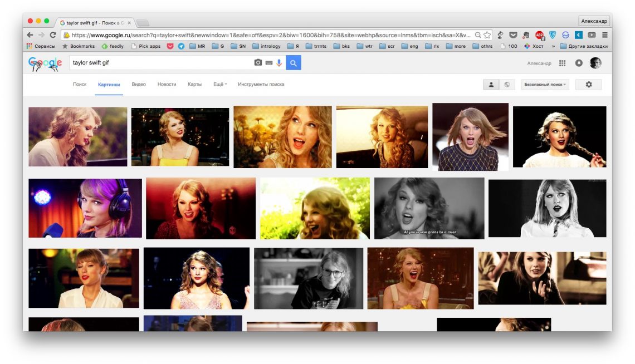Open the Taylor Swift headphones thumbnail
The image size is (635, 364).
coord(85,208)
